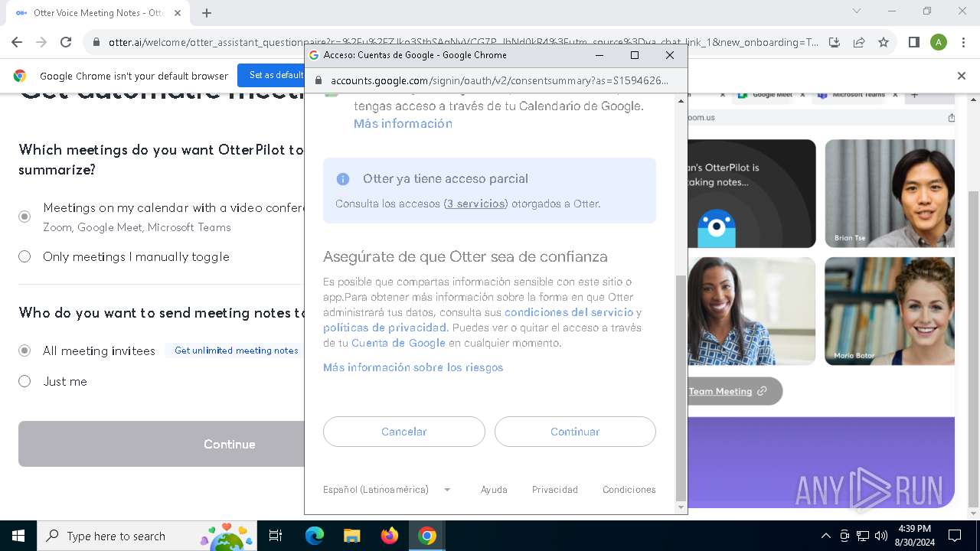The width and height of the screenshot is (980, 551).
Task: Select Meetings on my calendar radio option
Action: click(24, 217)
